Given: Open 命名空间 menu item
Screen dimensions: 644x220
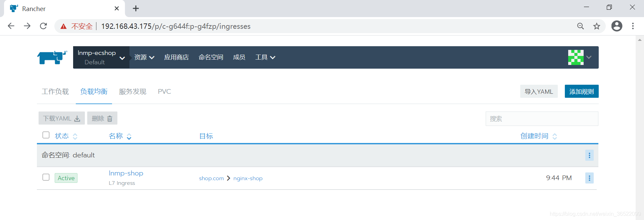Looking at the screenshot, I should [211, 57].
